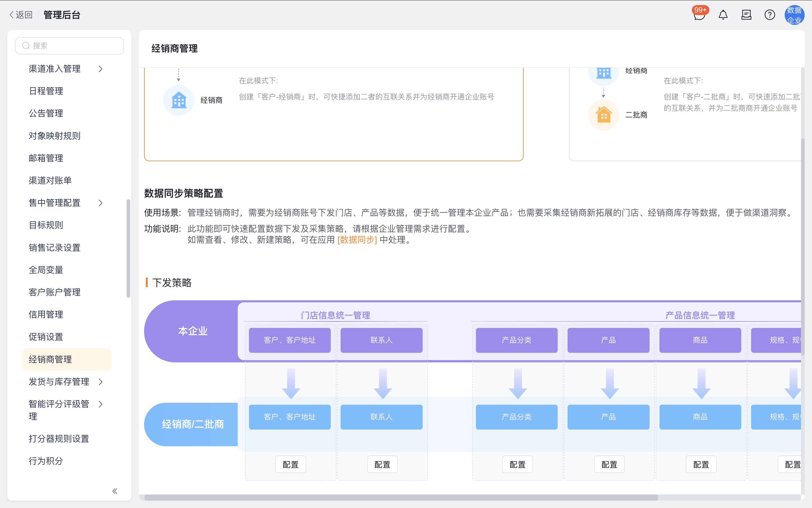The width and height of the screenshot is (812, 508).
Task: Open the 邮箱管理 menu item
Action: [x=67, y=158]
